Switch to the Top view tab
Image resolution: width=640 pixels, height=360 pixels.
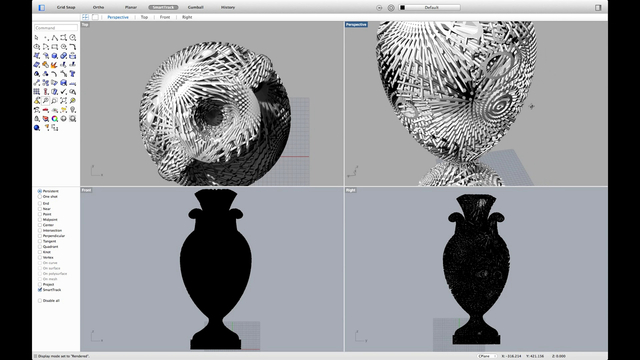[x=144, y=17]
